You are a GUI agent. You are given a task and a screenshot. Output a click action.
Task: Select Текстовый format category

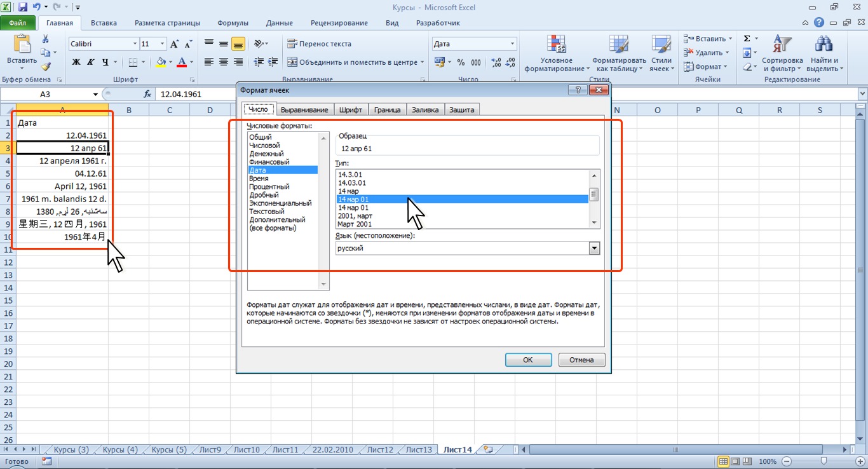pos(267,212)
